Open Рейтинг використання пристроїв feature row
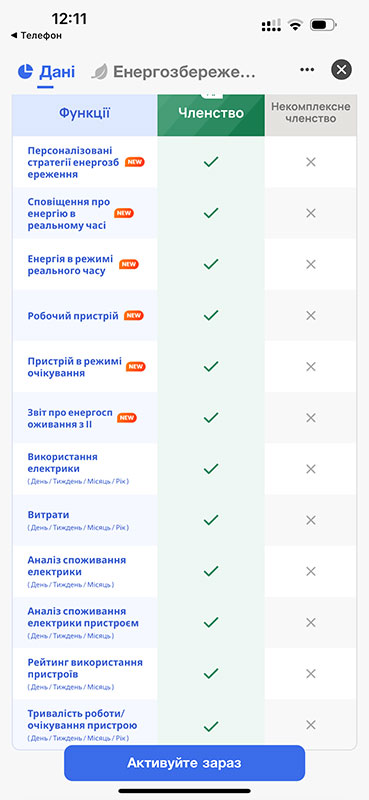369x800 pixels. [84, 673]
